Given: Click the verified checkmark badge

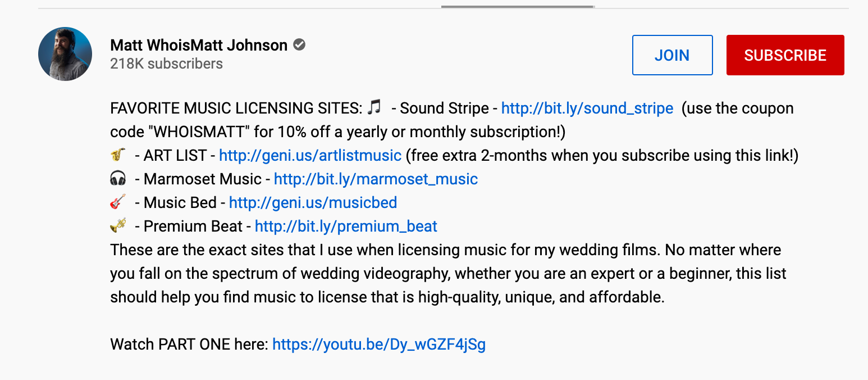Looking at the screenshot, I should (300, 45).
